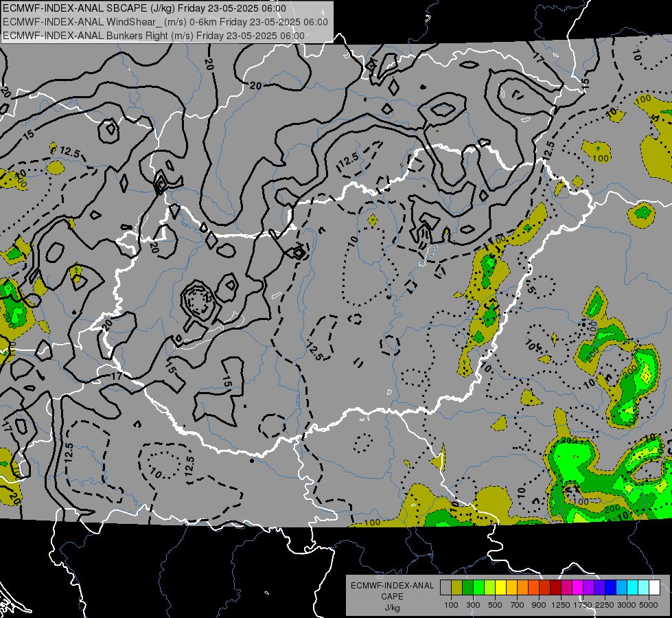672x618 pixels.
Task: Click the violet swatch after 1750
Action: point(589,588)
